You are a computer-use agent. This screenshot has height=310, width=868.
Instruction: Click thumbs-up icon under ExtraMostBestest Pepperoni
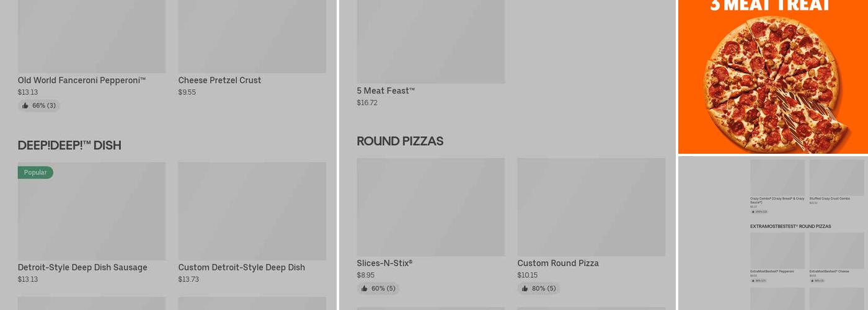tap(753, 281)
